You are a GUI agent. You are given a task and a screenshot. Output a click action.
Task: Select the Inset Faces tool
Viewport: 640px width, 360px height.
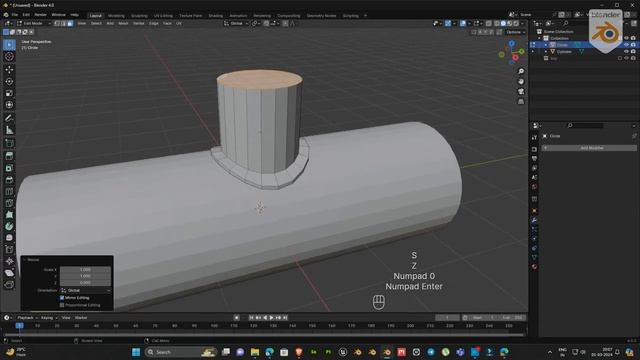pyautogui.click(x=9, y=168)
